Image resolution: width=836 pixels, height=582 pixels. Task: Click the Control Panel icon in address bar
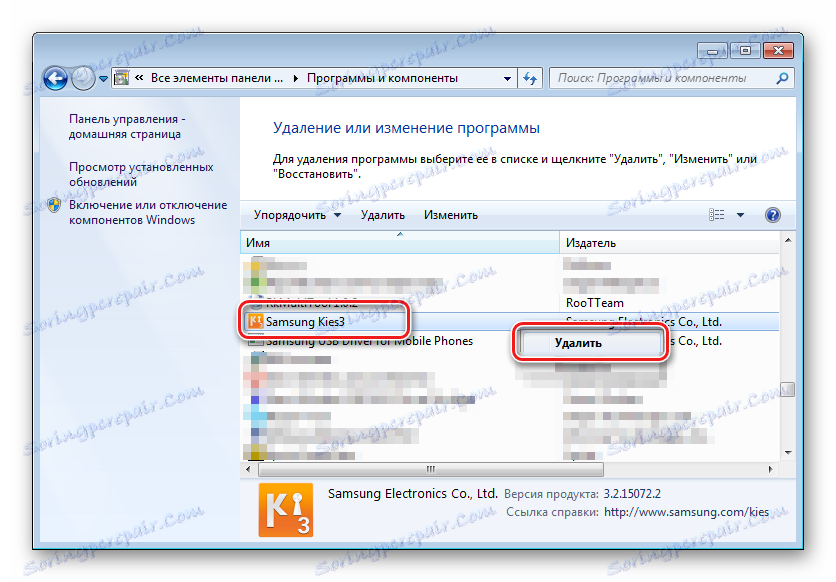click(122, 78)
